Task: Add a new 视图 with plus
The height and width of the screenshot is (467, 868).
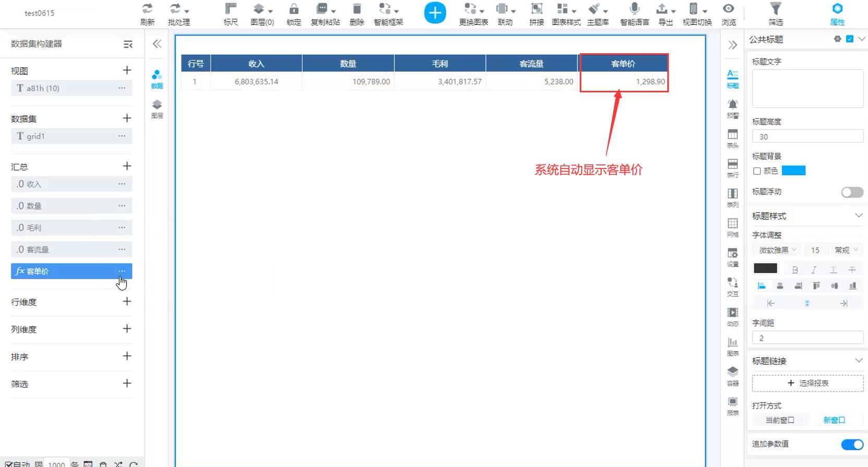Action: [x=127, y=70]
